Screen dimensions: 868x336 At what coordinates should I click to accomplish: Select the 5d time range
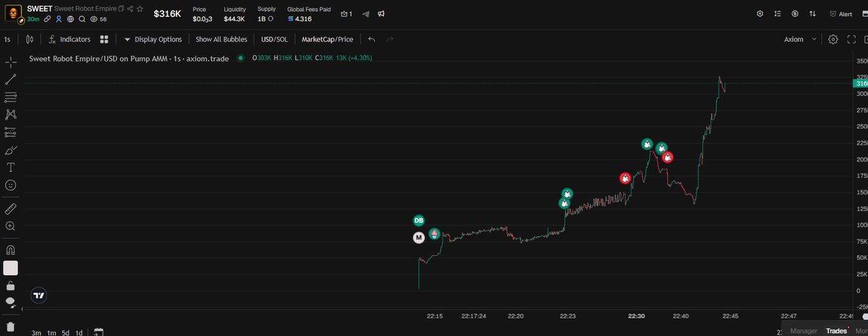pyautogui.click(x=66, y=332)
